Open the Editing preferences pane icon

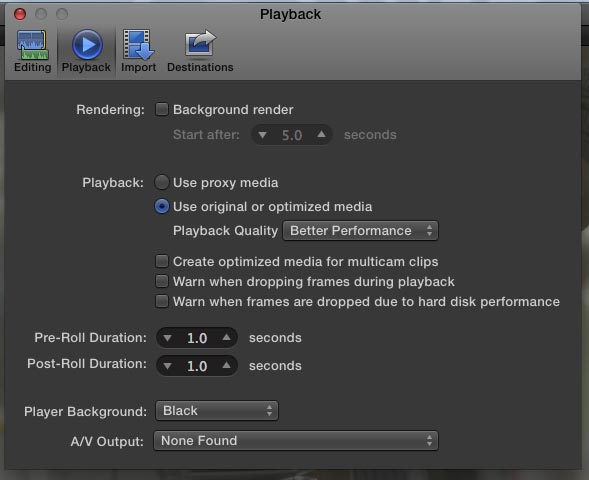33,45
